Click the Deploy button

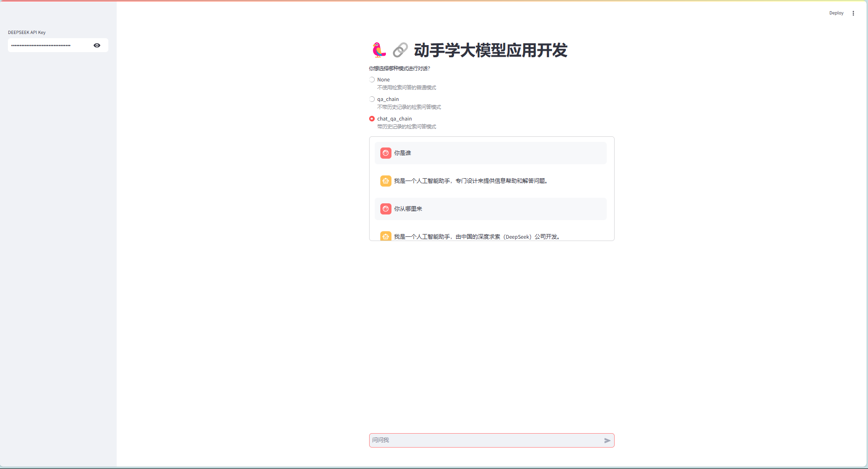pyautogui.click(x=836, y=13)
